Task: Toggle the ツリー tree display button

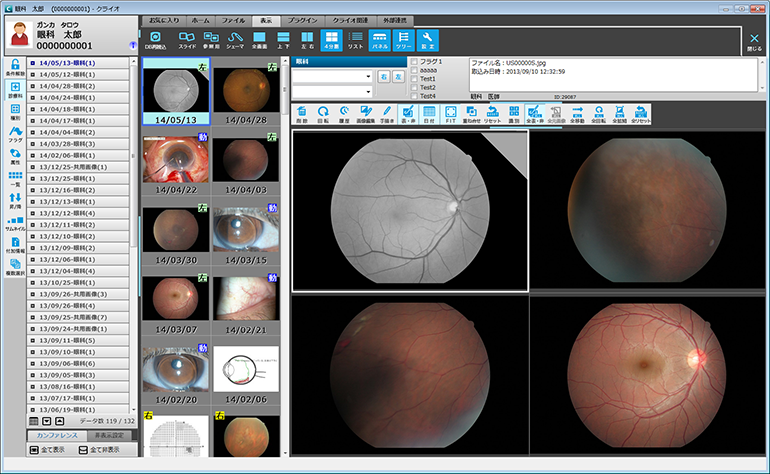Action: pyautogui.click(x=404, y=40)
